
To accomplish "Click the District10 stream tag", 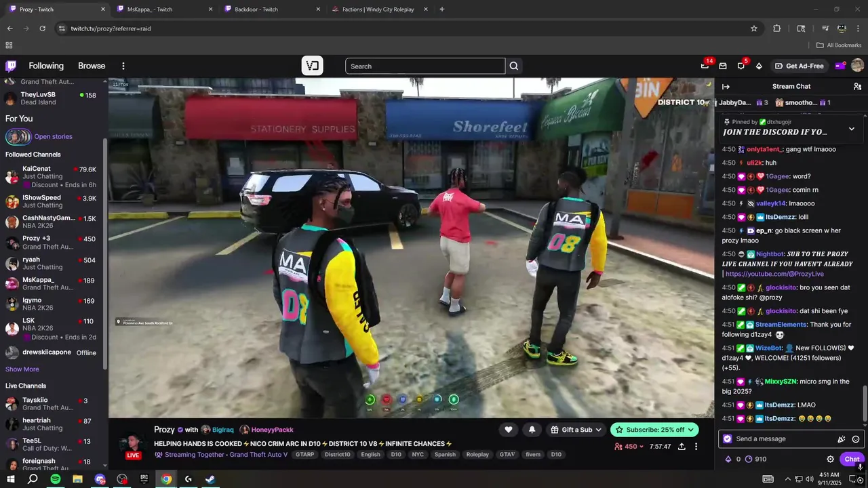I will (x=338, y=455).
